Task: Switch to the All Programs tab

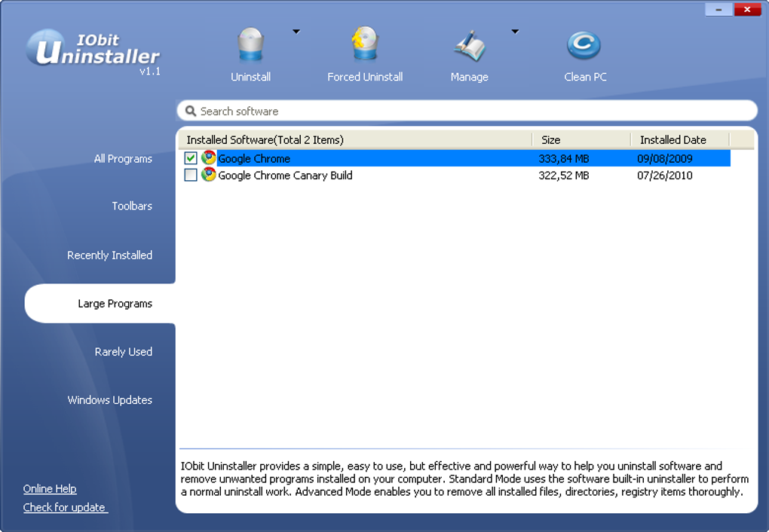Action: pyautogui.click(x=123, y=158)
